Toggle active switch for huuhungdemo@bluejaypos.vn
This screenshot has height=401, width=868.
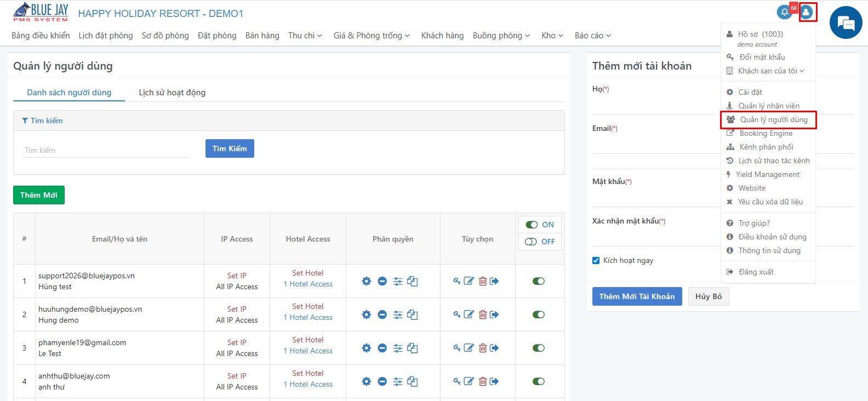[539, 314]
